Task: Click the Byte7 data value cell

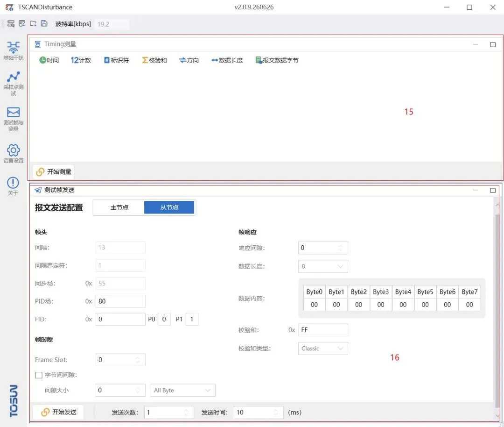Action: coord(469,305)
